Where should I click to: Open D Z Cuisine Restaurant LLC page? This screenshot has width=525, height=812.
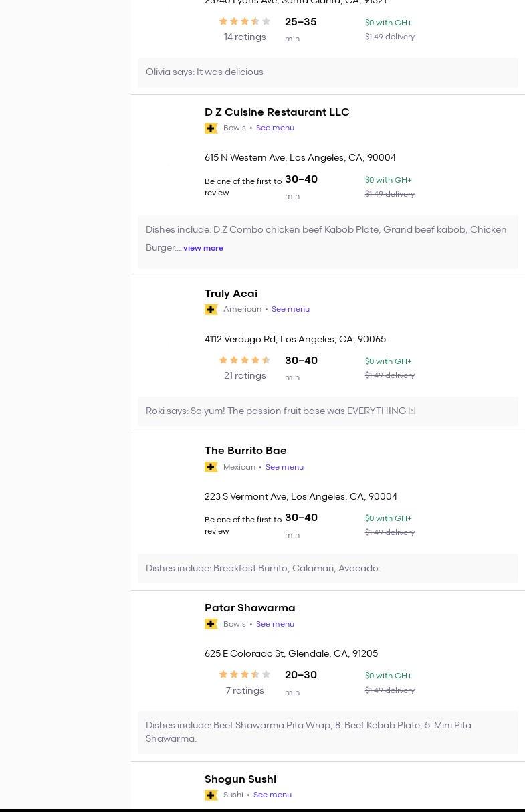pos(277,112)
